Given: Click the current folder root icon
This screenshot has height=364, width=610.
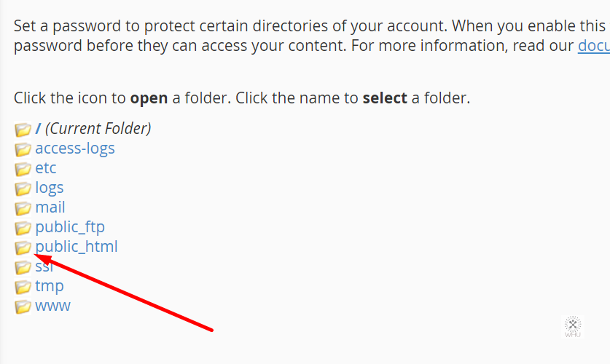Looking at the screenshot, I should pos(23,130).
